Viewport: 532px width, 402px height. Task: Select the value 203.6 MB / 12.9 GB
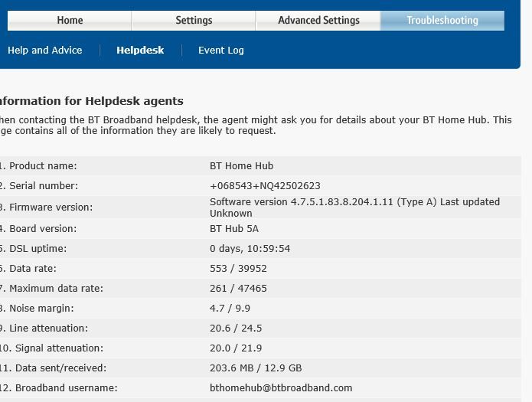(x=256, y=368)
